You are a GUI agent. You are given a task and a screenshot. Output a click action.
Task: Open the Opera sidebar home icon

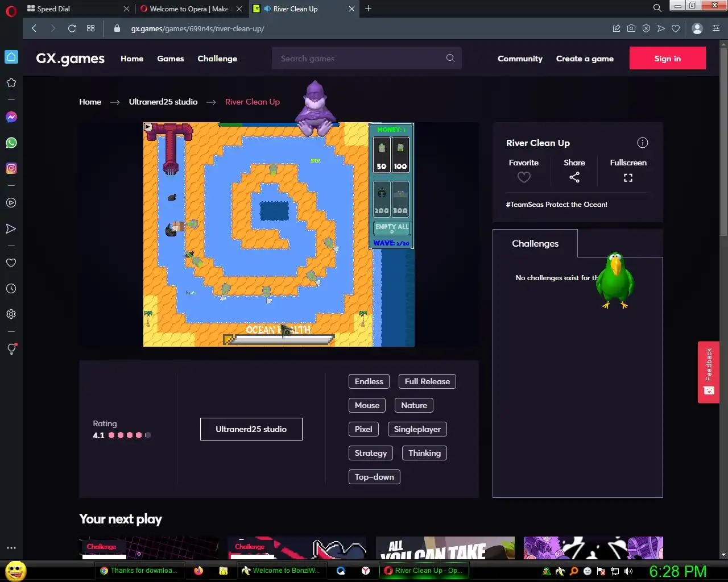click(11, 57)
